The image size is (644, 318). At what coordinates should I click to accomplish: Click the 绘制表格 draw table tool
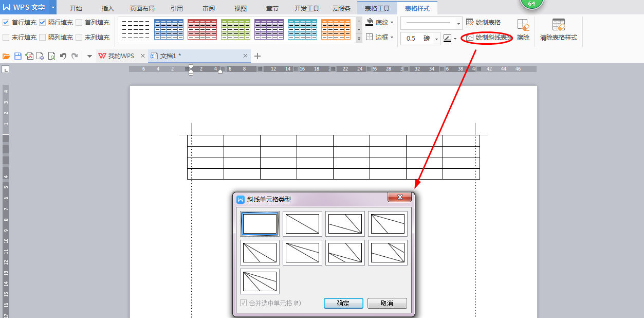pos(483,23)
